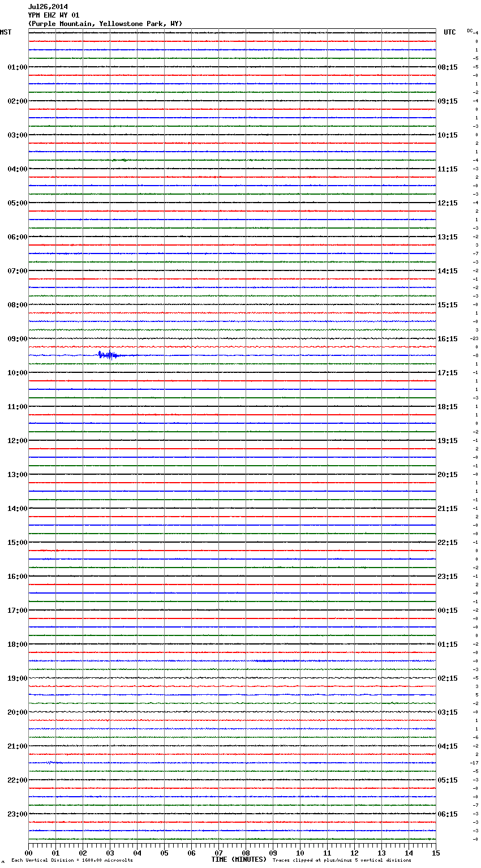Click the 09:15 UTC time label
This screenshot has width=481, height=868.
click(448, 101)
